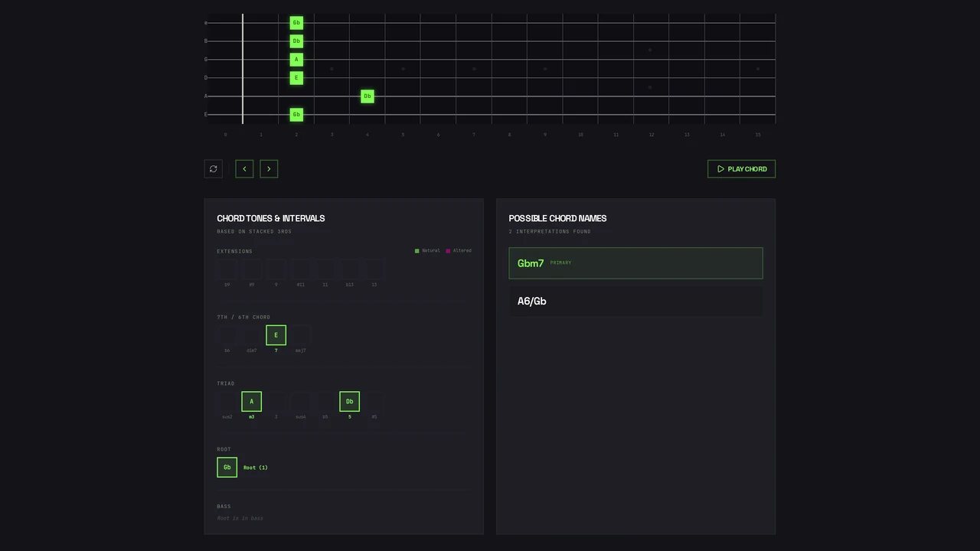The image size is (980, 551).
Task: Select the A6/Gb chord interpretation
Action: click(635, 302)
